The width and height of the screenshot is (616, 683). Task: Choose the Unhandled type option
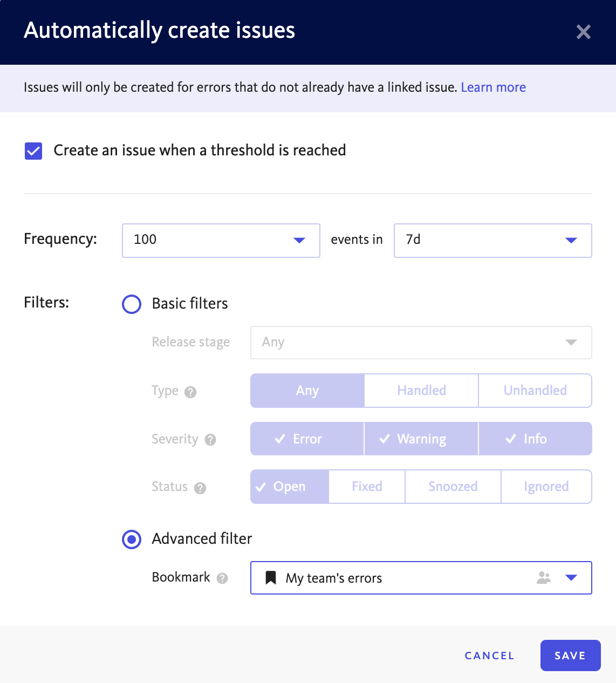(x=535, y=391)
